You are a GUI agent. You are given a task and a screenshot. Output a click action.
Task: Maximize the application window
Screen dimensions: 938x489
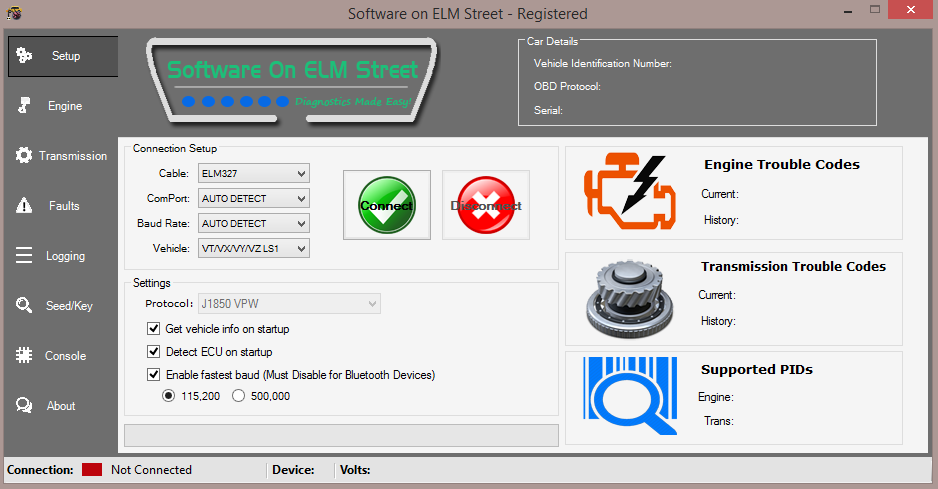(x=875, y=10)
